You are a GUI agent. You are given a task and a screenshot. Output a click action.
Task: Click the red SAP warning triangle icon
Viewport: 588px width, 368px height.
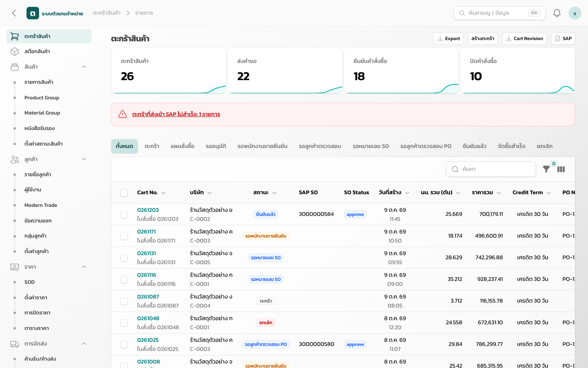coord(122,114)
